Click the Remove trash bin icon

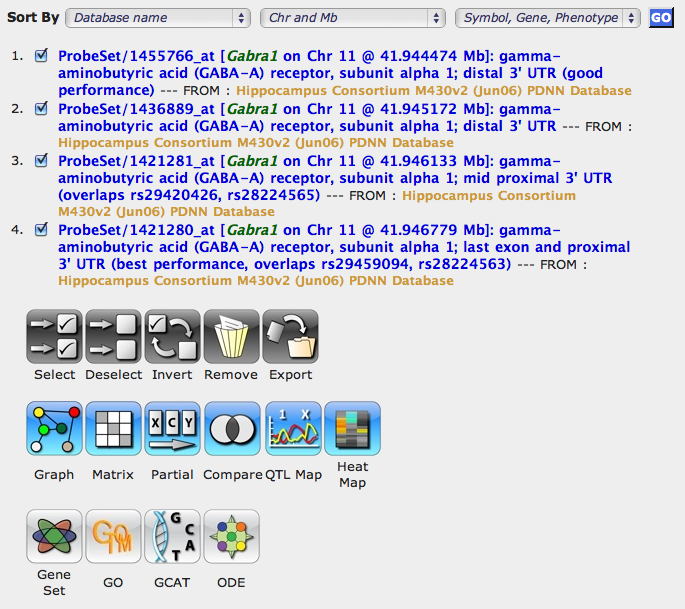[x=231, y=337]
